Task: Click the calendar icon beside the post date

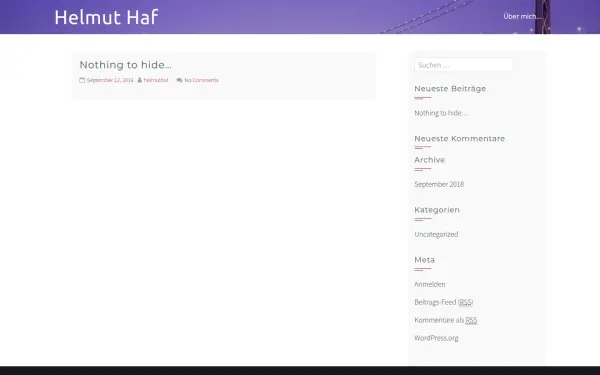Action: pos(82,80)
